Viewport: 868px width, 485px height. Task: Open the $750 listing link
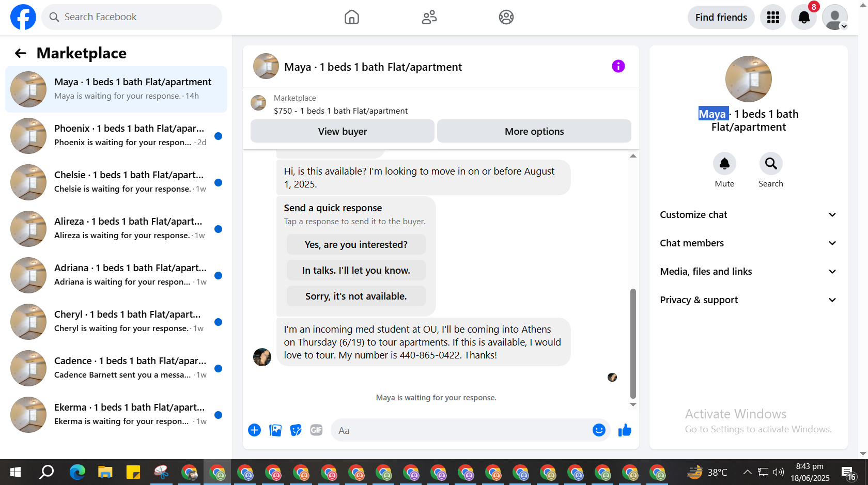(x=340, y=111)
